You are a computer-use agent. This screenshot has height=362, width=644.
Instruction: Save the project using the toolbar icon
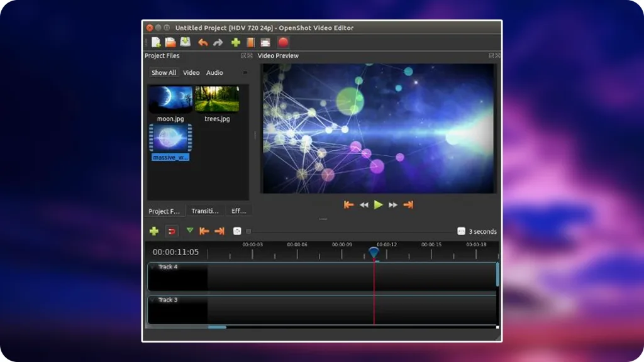tap(186, 43)
